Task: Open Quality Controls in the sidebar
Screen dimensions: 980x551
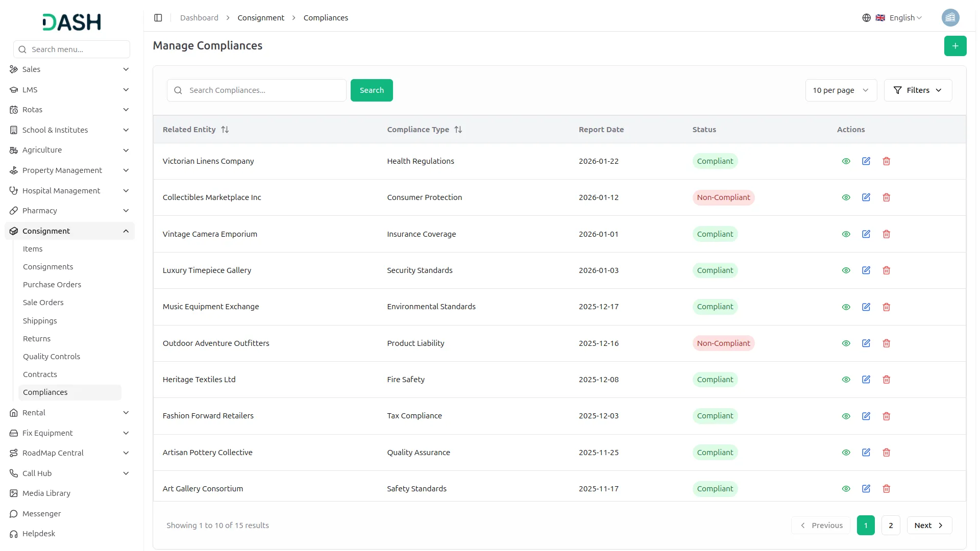Action: tap(52, 357)
